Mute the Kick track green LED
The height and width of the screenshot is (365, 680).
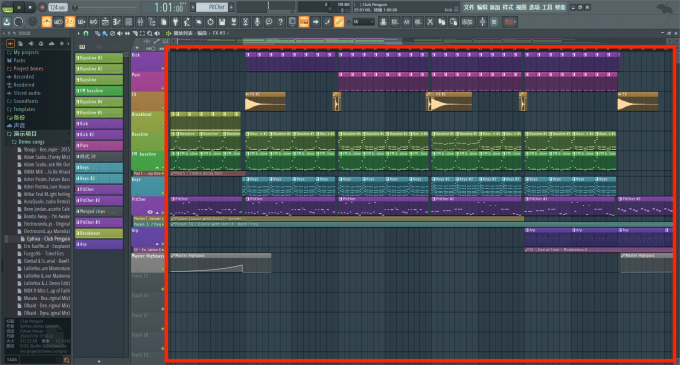click(x=163, y=68)
